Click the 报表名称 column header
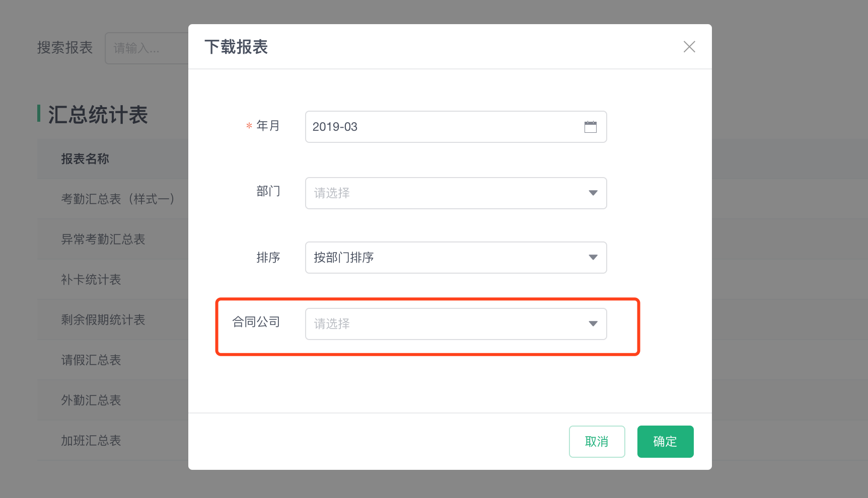868x498 pixels. [x=85, y=159]
